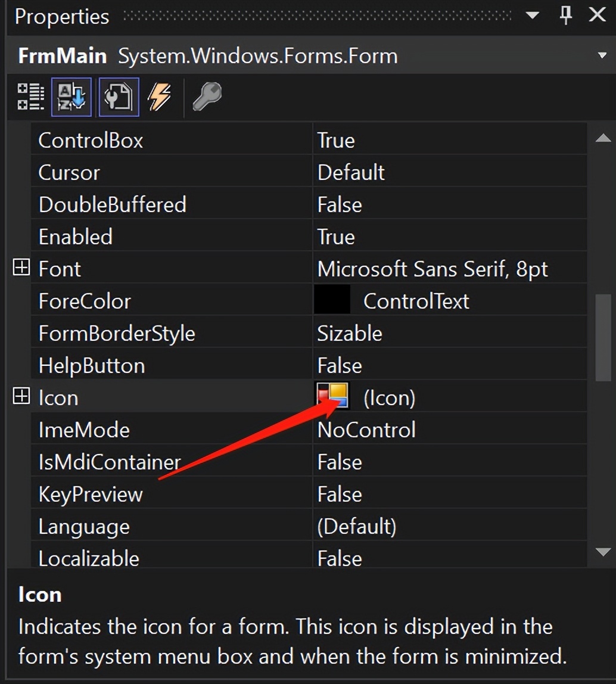Expand the Font property node
Viewport: 616px width, 684px height.
point(21,269)
